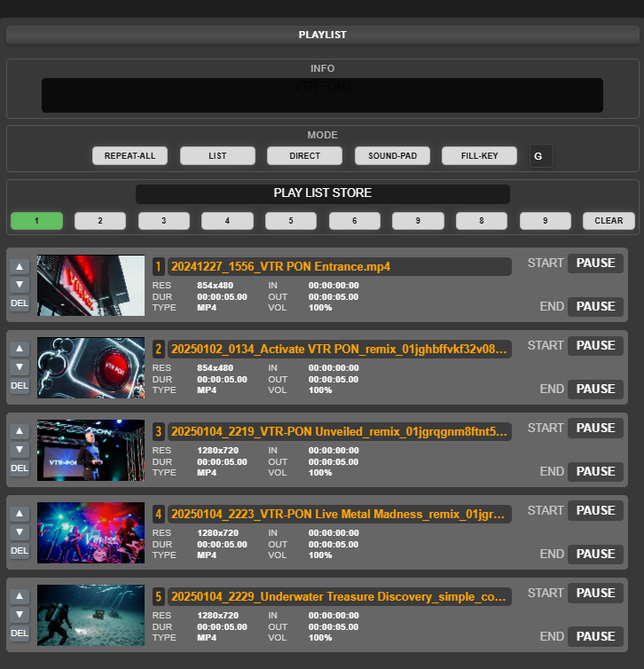Viewport: 644px width, 669px height.
Task: Change clip 1 START action from PAUSE
Action: click(595, 263)
